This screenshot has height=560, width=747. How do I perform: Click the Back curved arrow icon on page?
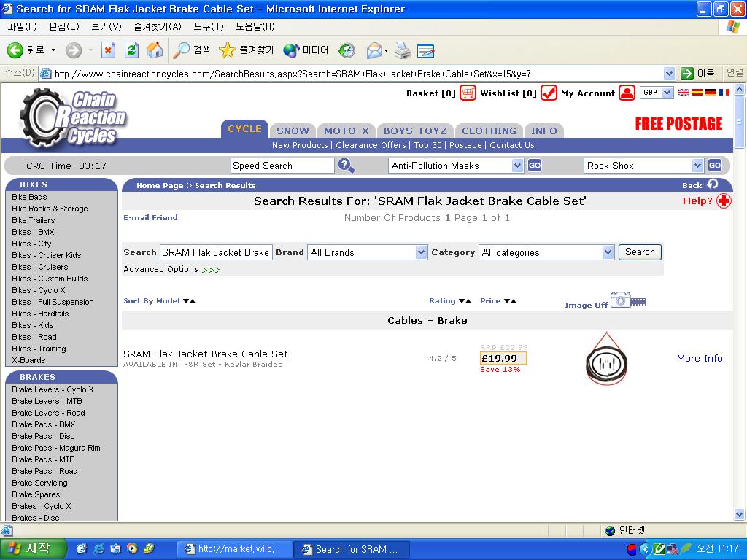coord(713,184)
